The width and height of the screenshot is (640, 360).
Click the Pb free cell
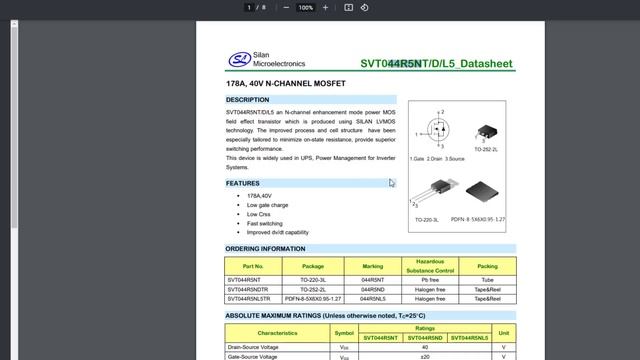(430, 280)
